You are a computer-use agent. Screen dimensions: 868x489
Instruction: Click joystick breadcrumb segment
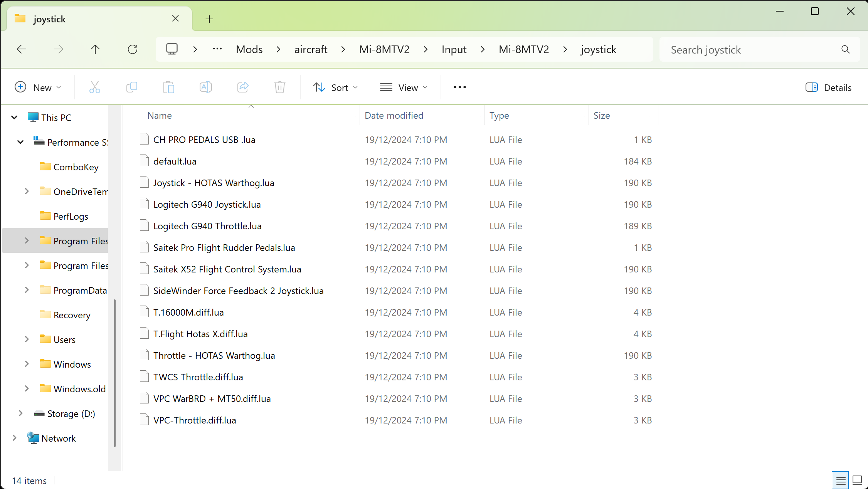click(x=598, y=49)
